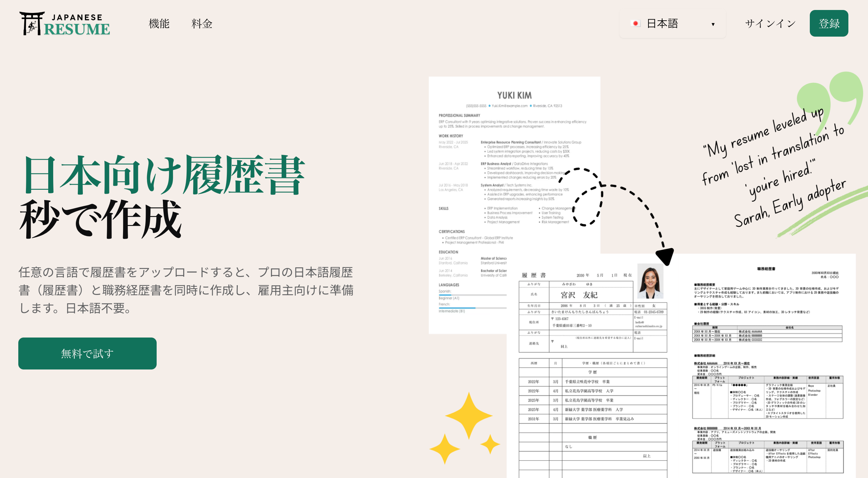The width and height of the screenshot is (868, 478).
Task: Open the サインイン sign-in link
Action: (770, 24)
